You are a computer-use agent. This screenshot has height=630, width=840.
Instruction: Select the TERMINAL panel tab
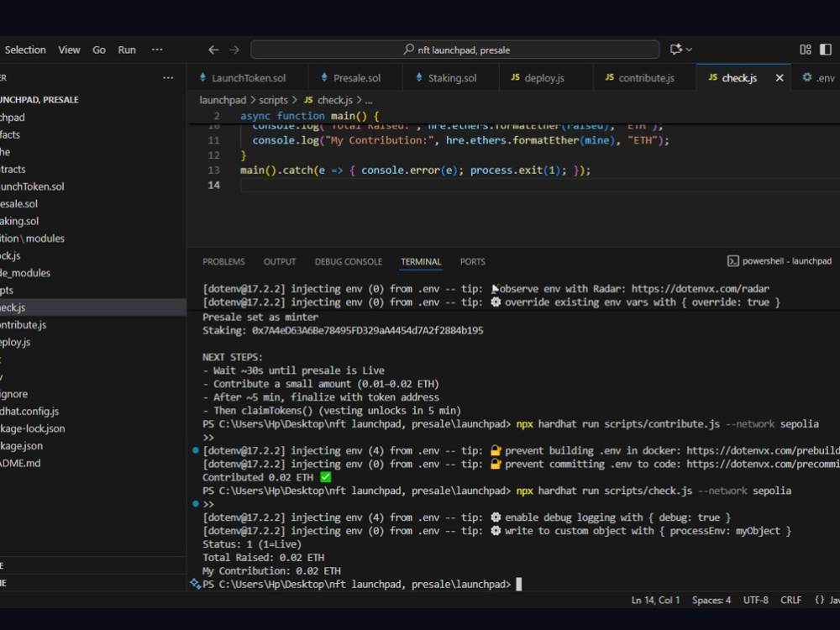tap(421, 262)
